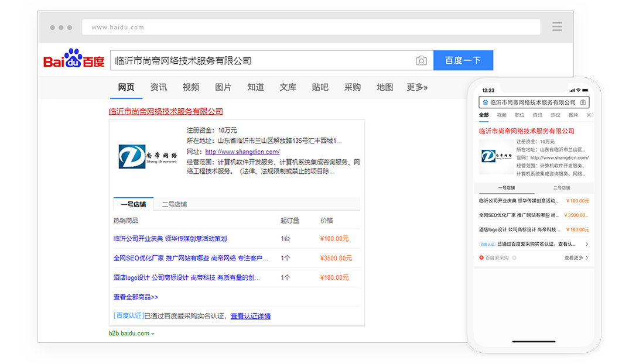Click the 百度一下 search button

463,60
